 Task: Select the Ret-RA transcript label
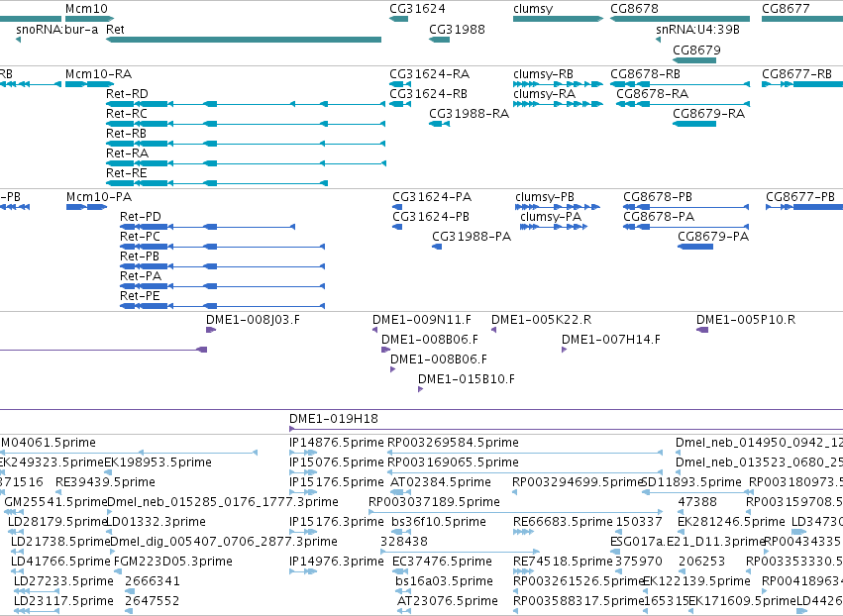click(x=127, y=154)
